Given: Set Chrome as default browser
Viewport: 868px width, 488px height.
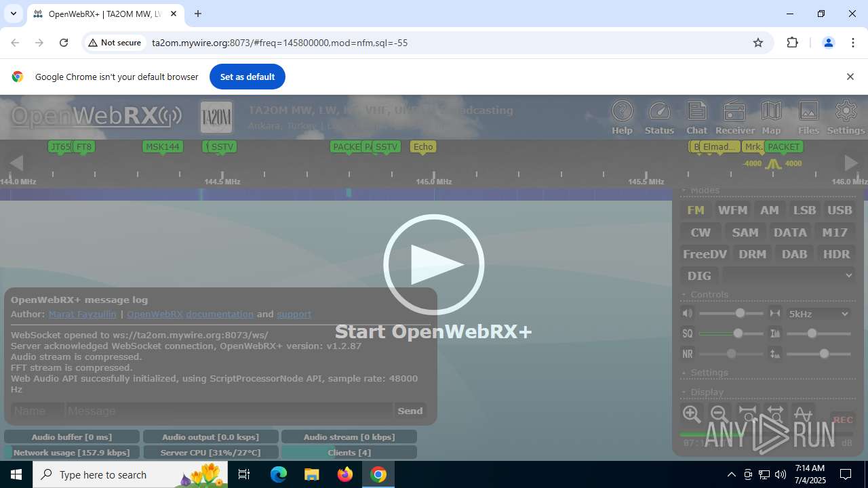Looking at the screenshot, I should (247, 77).
